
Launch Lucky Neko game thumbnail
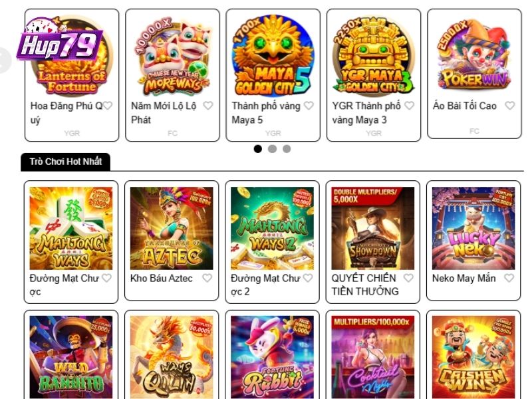473,228
